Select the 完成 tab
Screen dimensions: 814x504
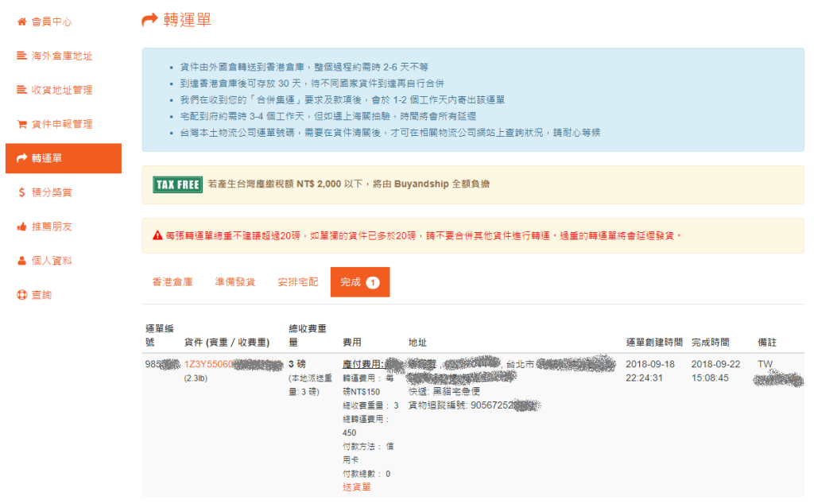[x=359, y=282]
